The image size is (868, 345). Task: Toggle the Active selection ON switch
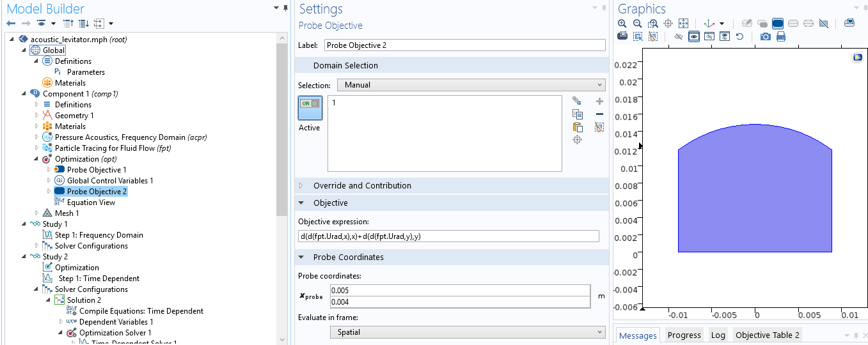click(x=310, y=108)
